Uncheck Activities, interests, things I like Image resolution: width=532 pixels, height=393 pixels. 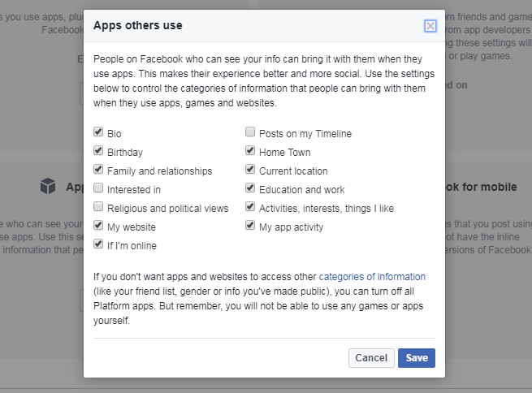pos(250,206)
